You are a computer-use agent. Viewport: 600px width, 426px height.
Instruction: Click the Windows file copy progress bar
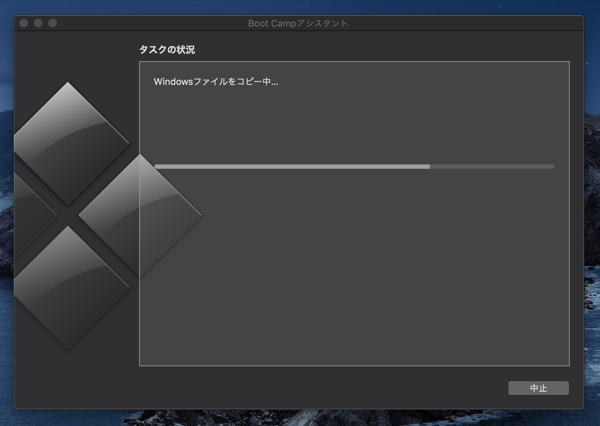[354, 166]
